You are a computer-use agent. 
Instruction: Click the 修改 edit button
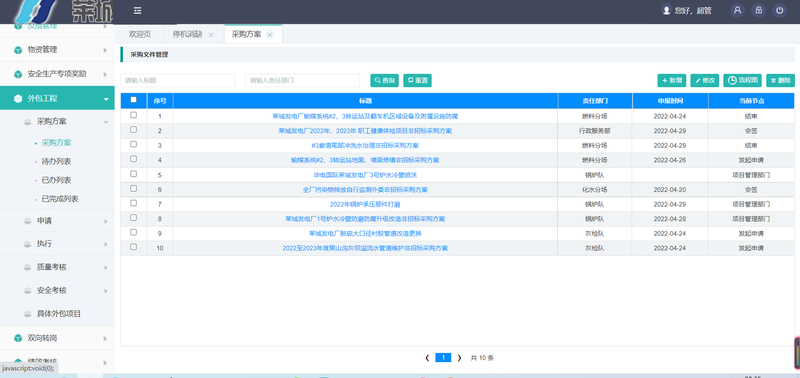pos(705,81)
